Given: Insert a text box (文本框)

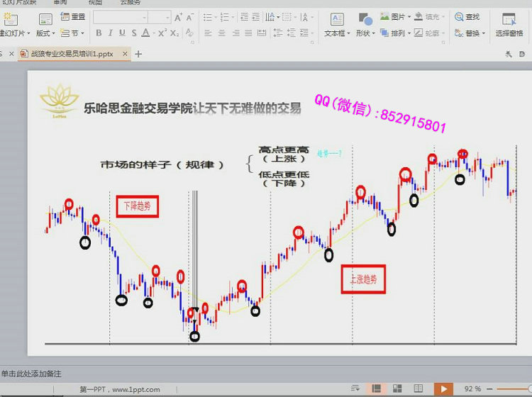Looking at the screenshot, I should 337,23.
